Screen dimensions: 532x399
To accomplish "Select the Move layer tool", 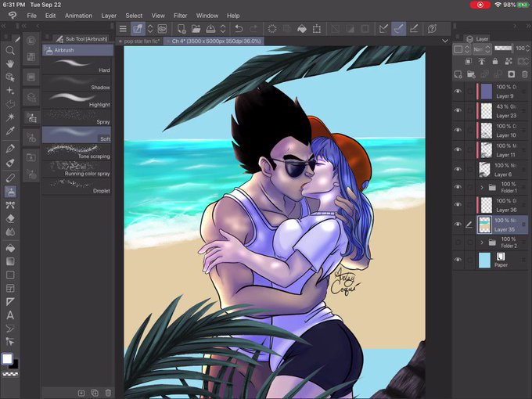I will coord(10,91).
